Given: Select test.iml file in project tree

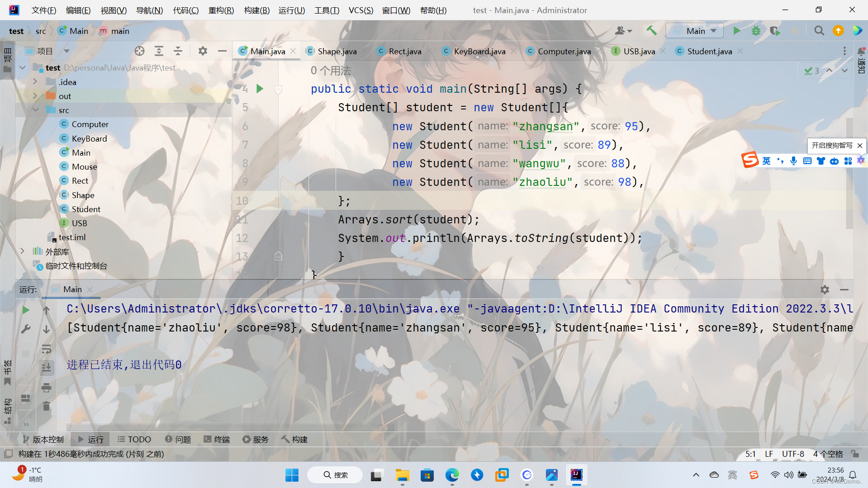Looking at the screenshot, I should click(72, 237).
